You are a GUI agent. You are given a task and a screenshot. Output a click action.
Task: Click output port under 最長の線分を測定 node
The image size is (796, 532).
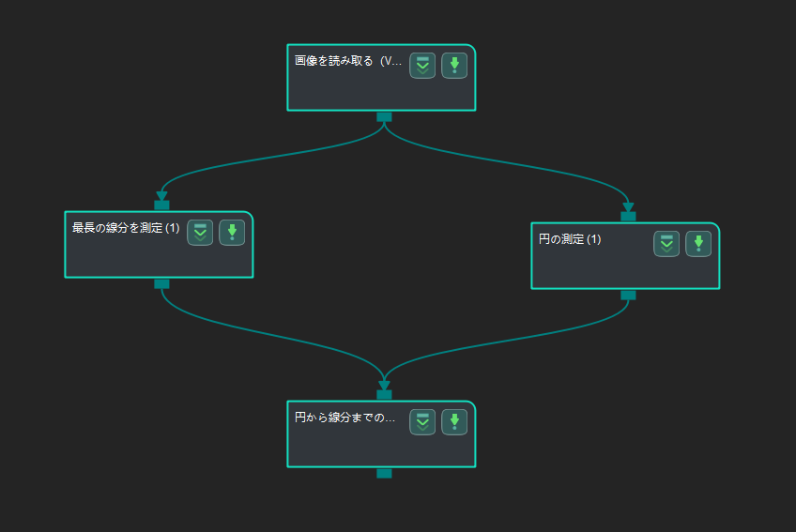pos(162,283)
